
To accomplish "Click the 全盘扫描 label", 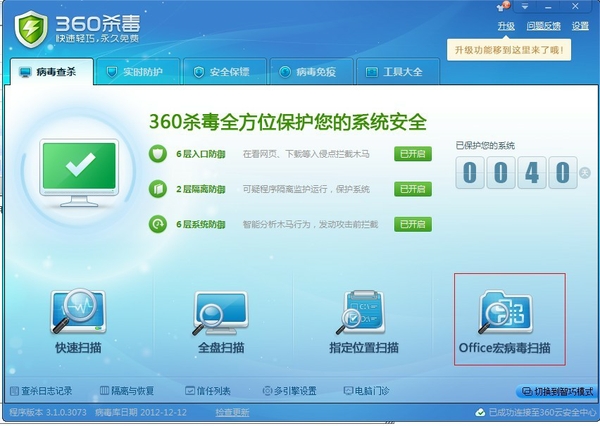I will [x=221, y=348].
